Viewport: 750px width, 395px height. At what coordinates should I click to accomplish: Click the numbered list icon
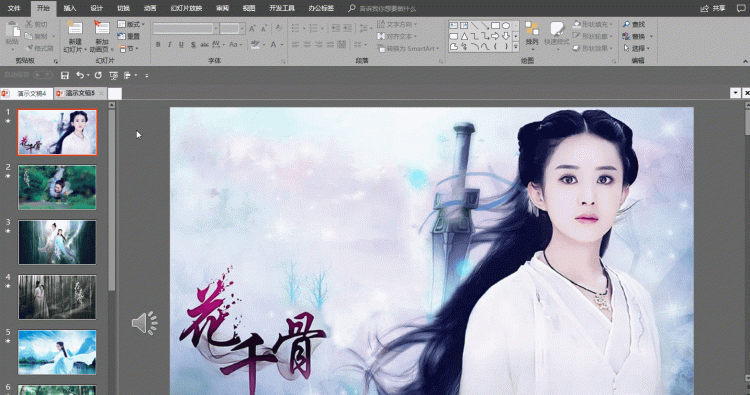coord(313,29)
